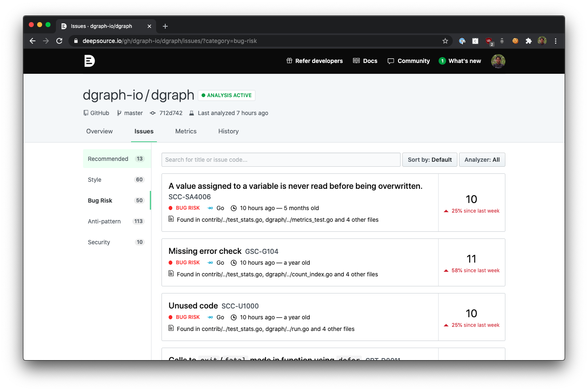Screen dimensions: 588x391
Task: Click the red BUG RISK dot on Unused code
Action: [x=170, y=317]
